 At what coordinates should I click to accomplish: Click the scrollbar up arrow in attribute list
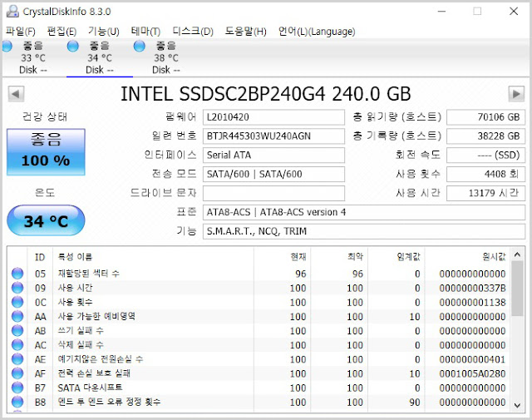coord(517,254)
